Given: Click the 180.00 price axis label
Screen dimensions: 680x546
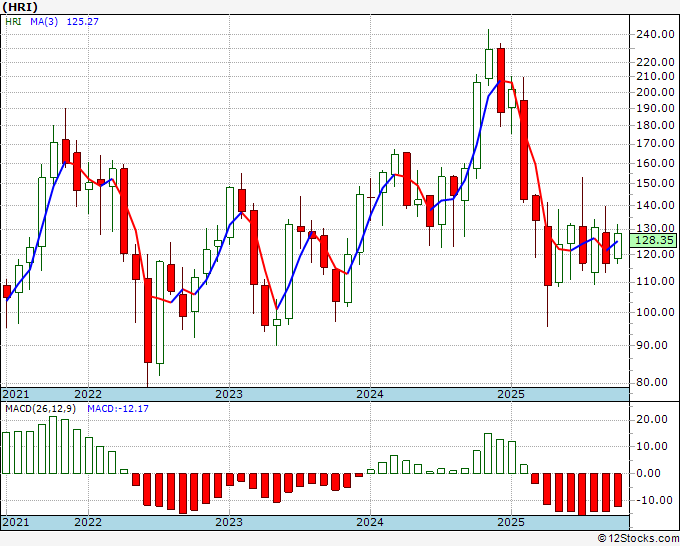Looking at the screenshot, I should pos(655,125).
